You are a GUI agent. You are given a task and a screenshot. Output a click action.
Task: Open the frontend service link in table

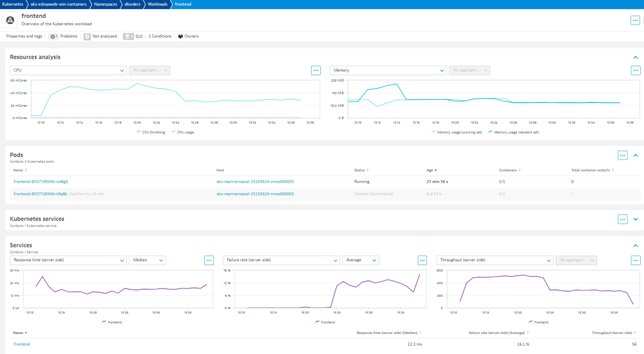[21, 344]
